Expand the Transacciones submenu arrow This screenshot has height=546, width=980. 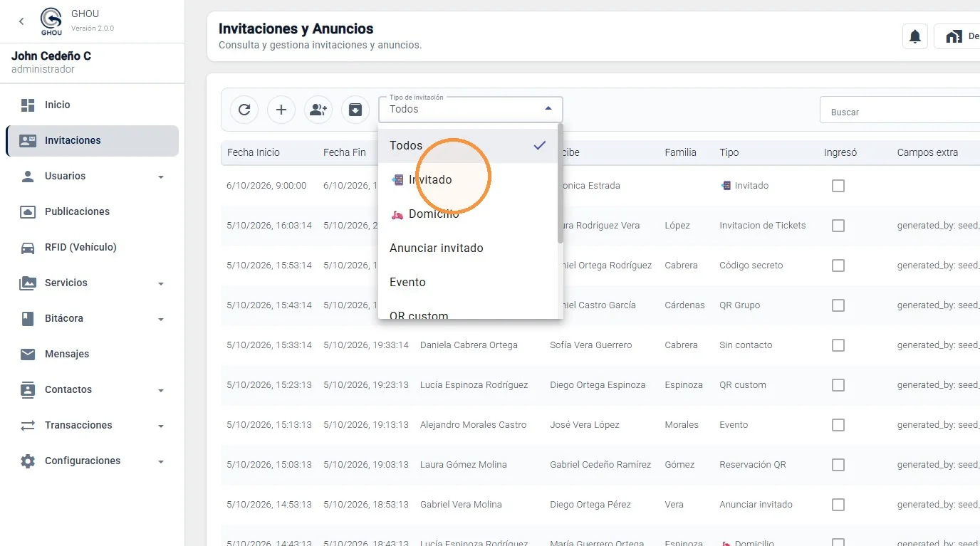(161, 426)
